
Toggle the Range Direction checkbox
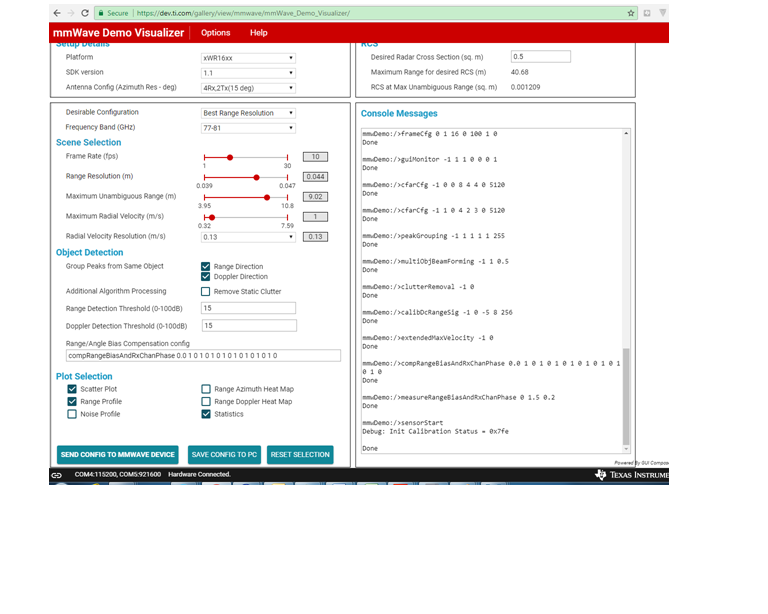pyautogui.click(x=206, y=266)
